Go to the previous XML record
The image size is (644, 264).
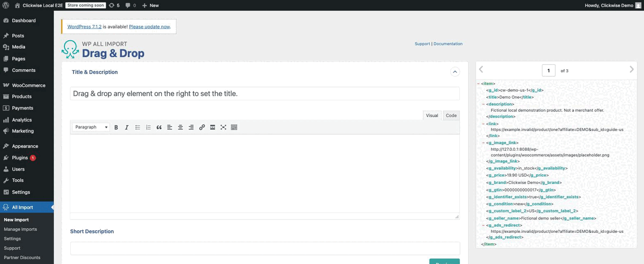(x=481, y=69)
